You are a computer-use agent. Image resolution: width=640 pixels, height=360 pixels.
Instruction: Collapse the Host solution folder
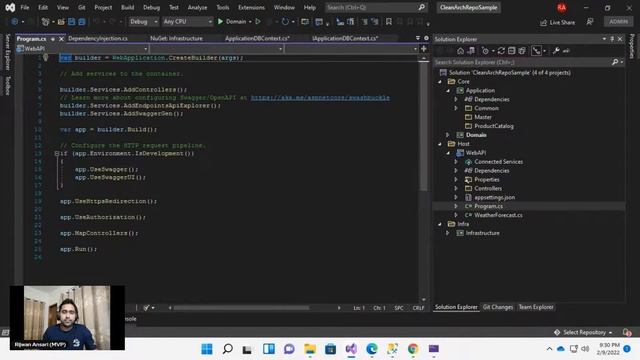pyautogui.click(x=440, y=144)
